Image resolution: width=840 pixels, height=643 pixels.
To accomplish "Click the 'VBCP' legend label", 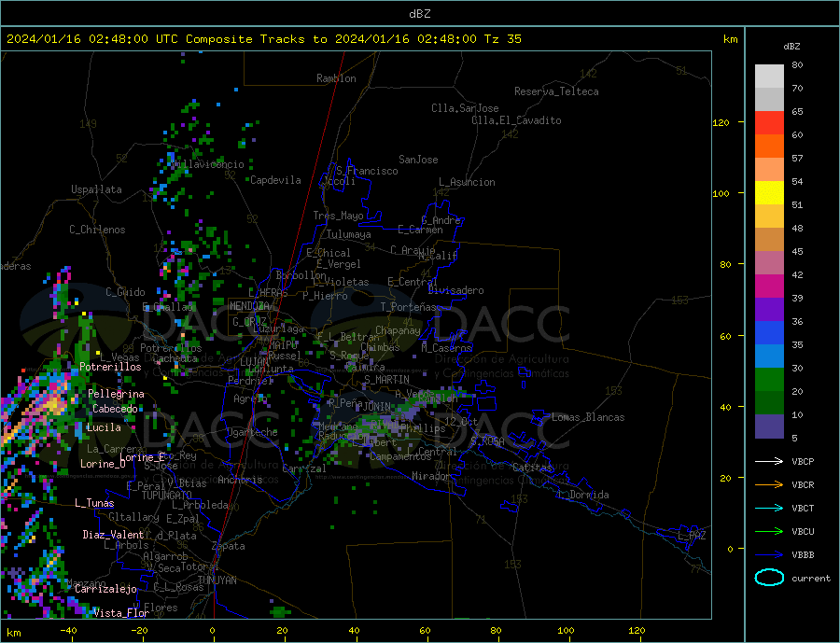I will [803, 461].
